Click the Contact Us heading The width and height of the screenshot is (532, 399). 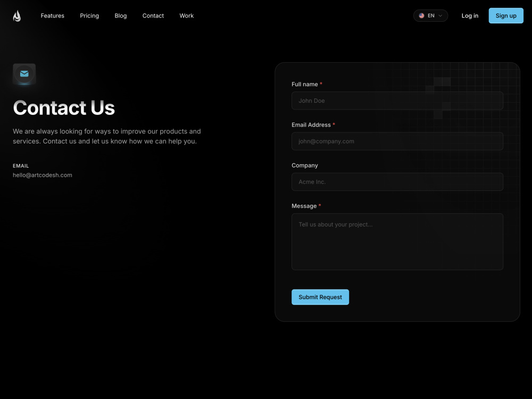(64, 107)
